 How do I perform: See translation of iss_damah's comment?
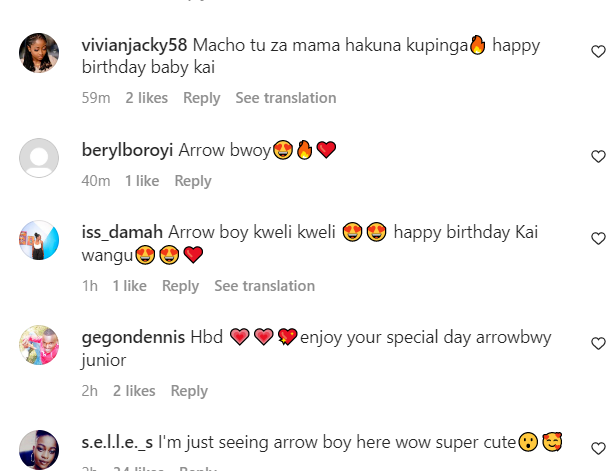[x=264, y=286]
